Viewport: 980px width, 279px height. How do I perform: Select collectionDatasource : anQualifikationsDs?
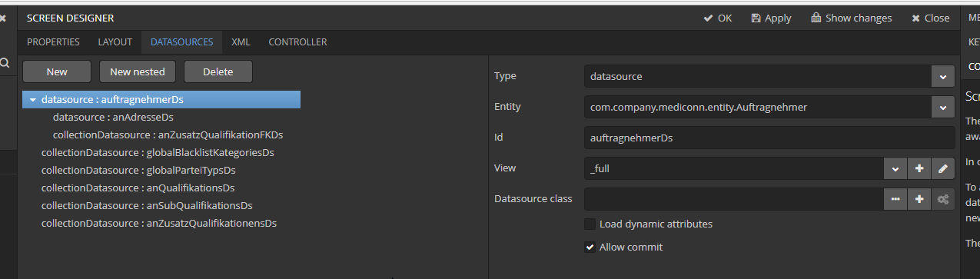click(138, 188)
